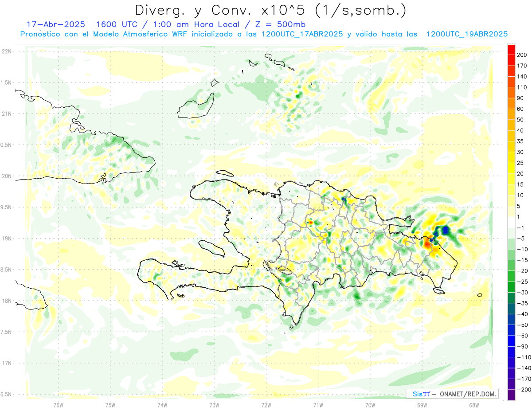This screenshot has height=411, width=532.
Task: Click the '74W' longitude label
Action: pyautogui.click(x=162, y=405)
